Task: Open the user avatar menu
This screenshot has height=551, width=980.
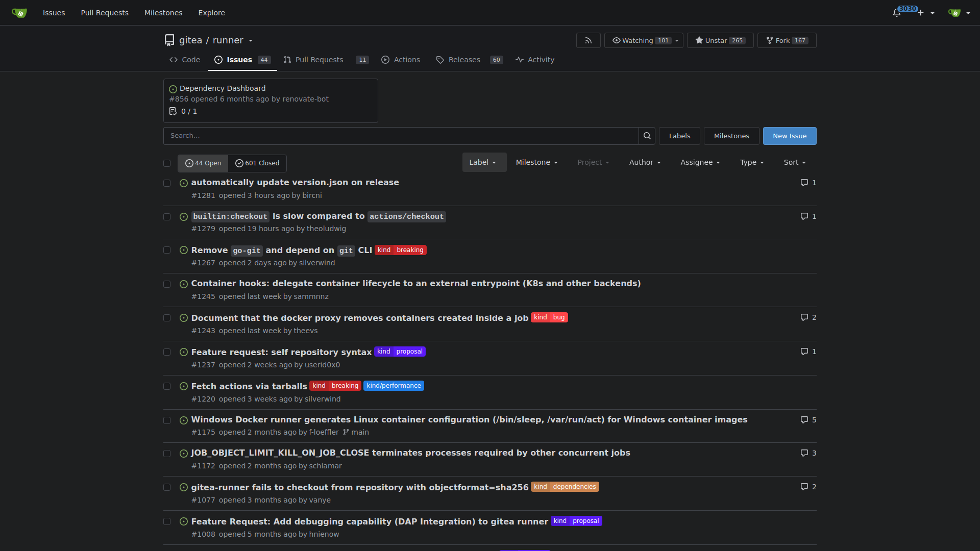Action: [x=959, y=13]
